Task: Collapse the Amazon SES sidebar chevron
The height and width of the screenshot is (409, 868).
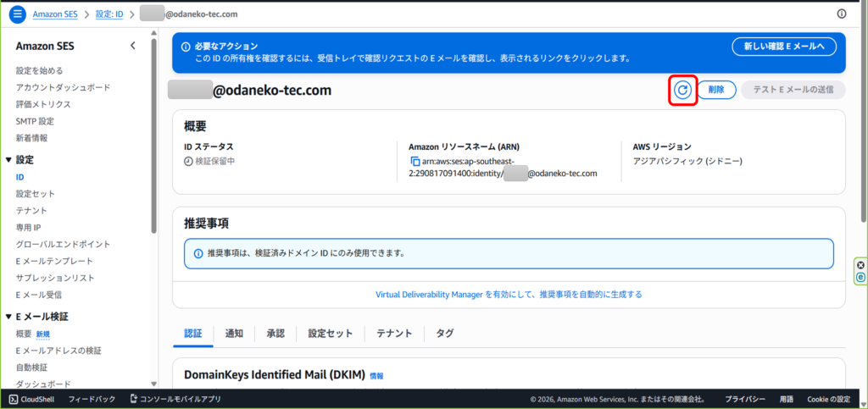Action: [133, 46]
